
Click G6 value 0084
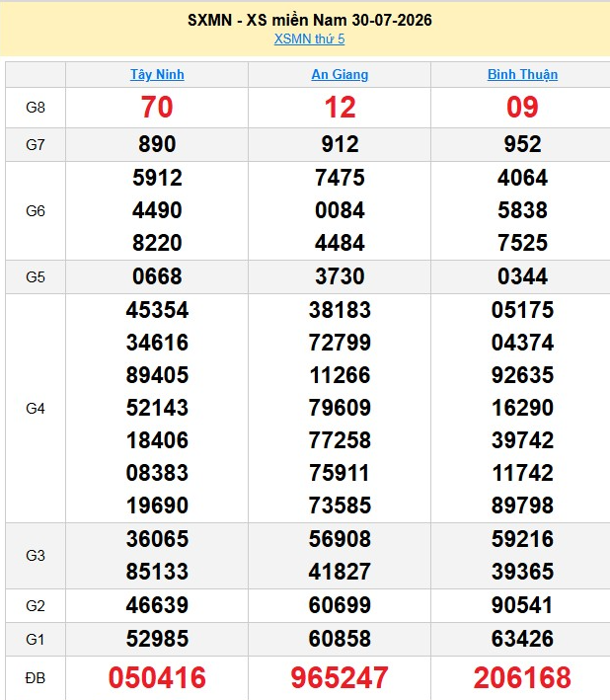(340, 210)
